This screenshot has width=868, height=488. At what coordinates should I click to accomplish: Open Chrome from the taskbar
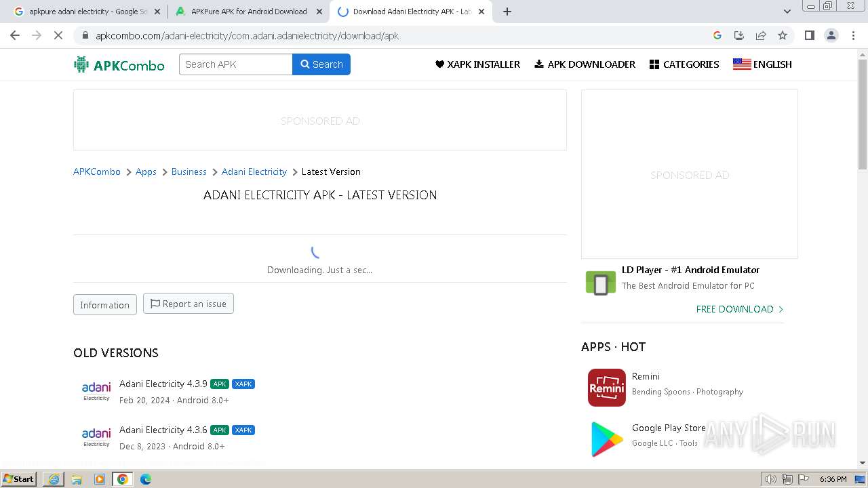click(123, 479)
